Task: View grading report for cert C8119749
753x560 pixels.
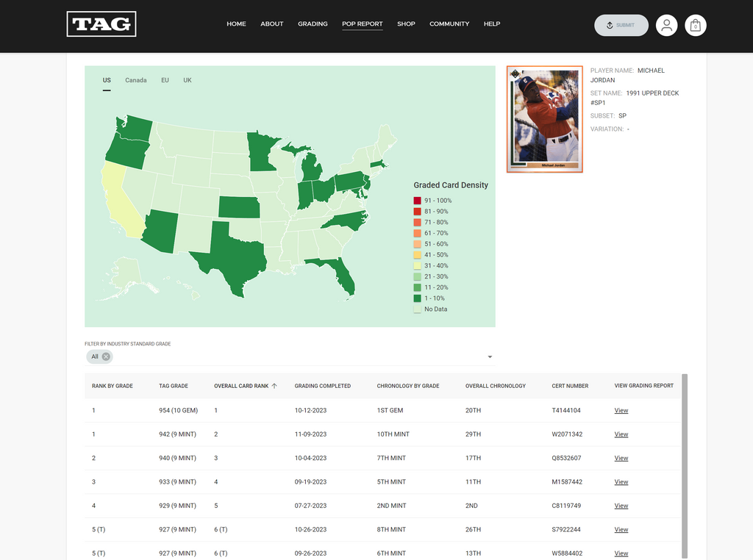Action: (621, 506)
